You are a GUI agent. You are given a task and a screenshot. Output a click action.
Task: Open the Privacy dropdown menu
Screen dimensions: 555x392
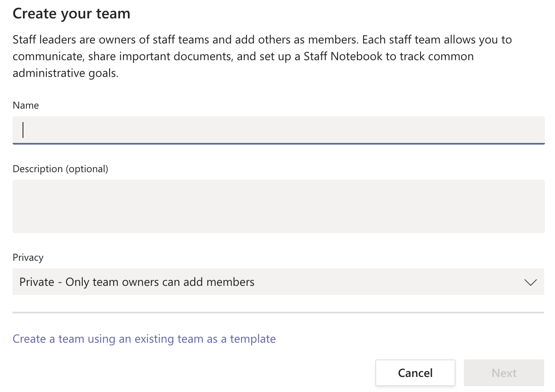click(x=278, y=282)
